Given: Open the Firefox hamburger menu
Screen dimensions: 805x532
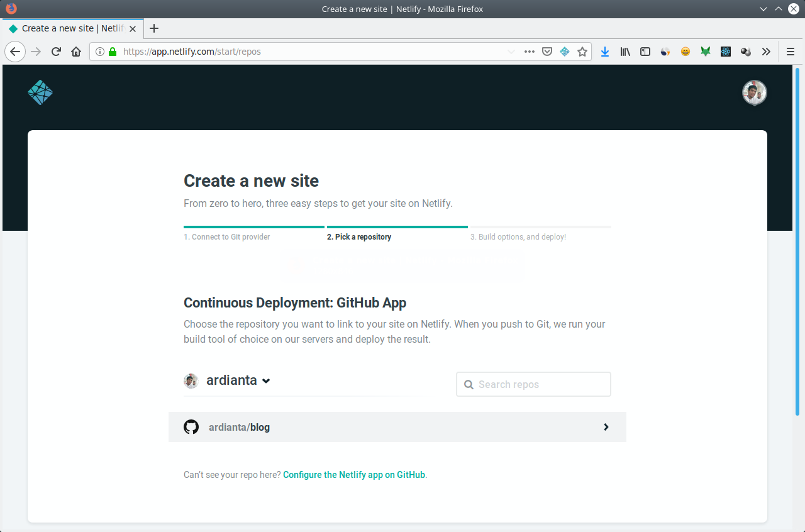Looking at the screenshot, I should (x=790, y=51).
